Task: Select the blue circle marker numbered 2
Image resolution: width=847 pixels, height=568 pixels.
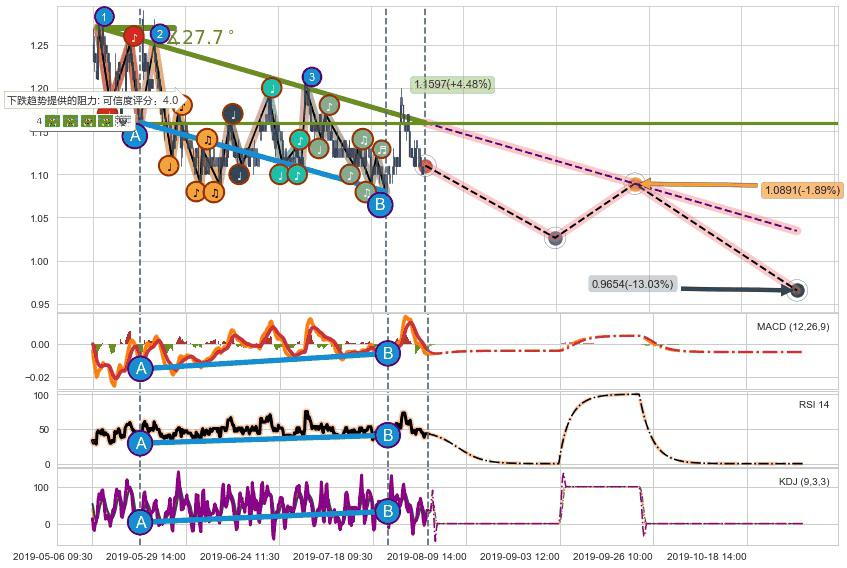Action: (159, 34)
